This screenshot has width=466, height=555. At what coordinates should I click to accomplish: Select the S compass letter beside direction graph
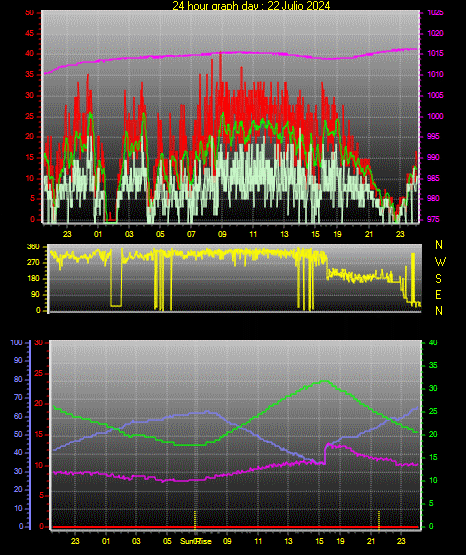(438, 279)
